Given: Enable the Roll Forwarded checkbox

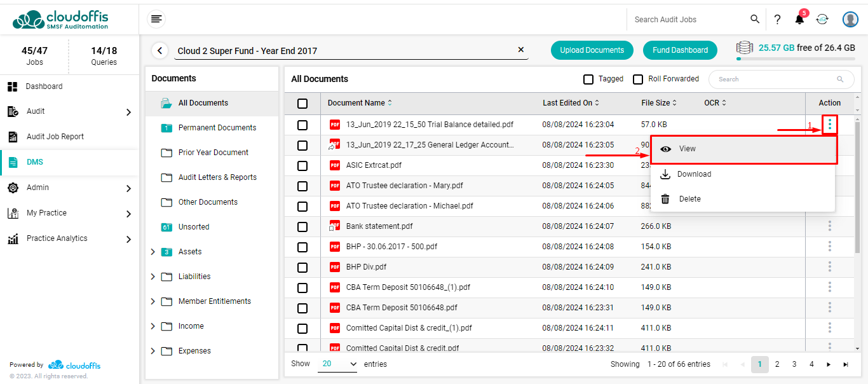Looking at the screenshot, I should (x=638, y=79).
